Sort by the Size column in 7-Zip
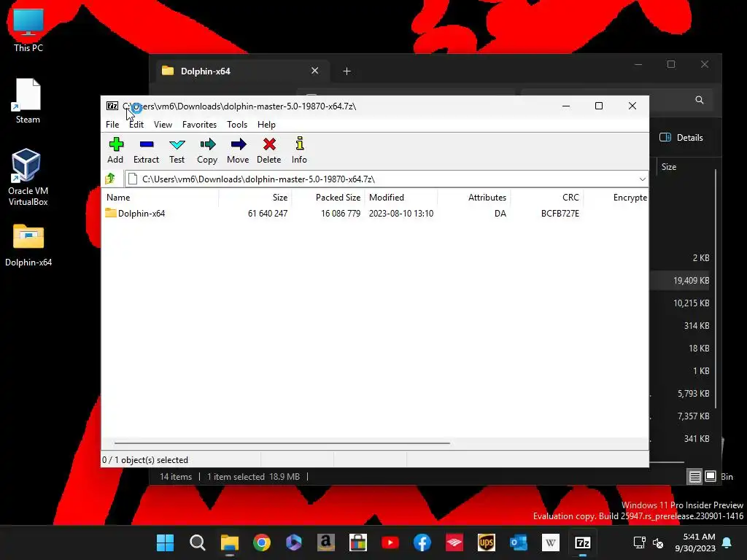 [x=255, y=197]
